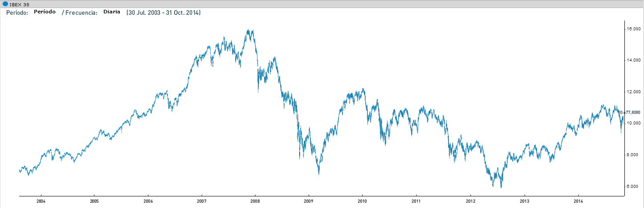Click the 2005 label on the time axis
This screenshot has height=208, width=644.
click(94, 201)
